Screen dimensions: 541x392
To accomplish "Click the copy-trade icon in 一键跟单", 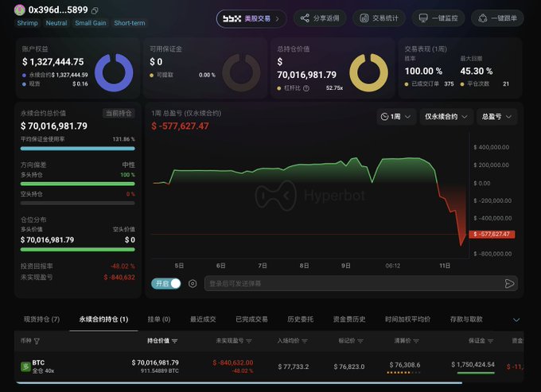I will (x=482, y=18).
